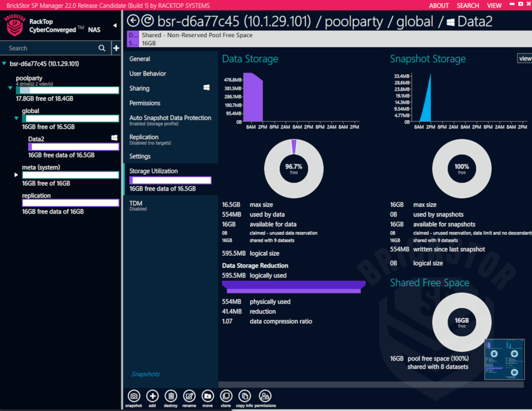Click the Data2 free space usage bar

tap(73, 147)
